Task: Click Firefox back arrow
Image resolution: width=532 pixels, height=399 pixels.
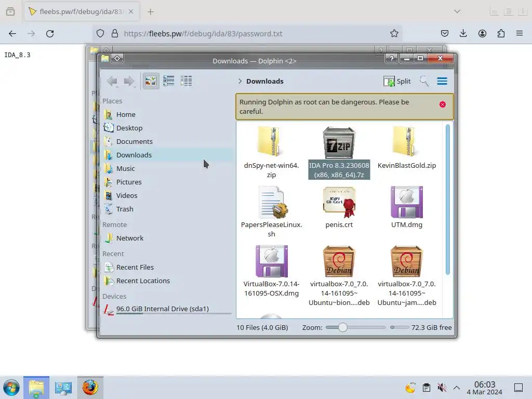Action: pyautogui.click(x=12, y=34)
